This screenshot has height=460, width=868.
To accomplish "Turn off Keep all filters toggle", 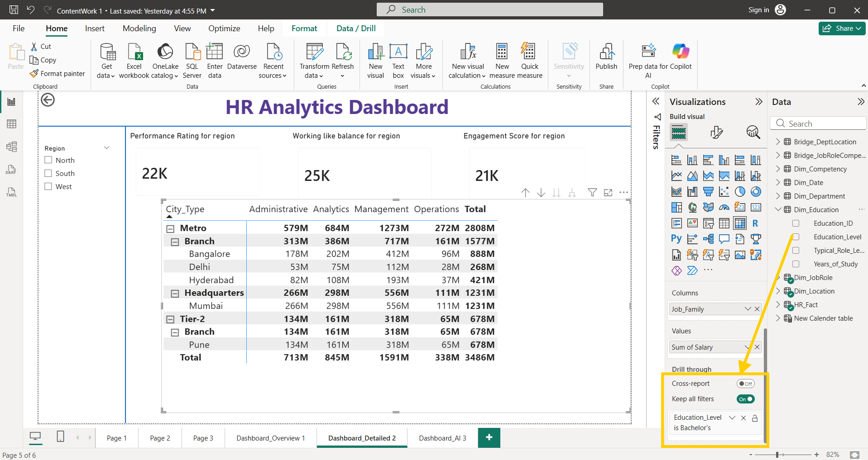I will [745, 399].
